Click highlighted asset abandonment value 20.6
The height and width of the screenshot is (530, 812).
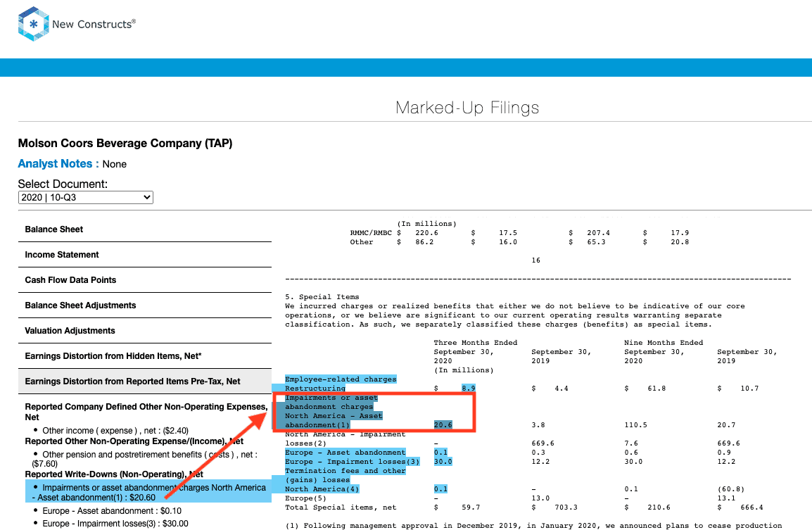click(x=443, y=425)
